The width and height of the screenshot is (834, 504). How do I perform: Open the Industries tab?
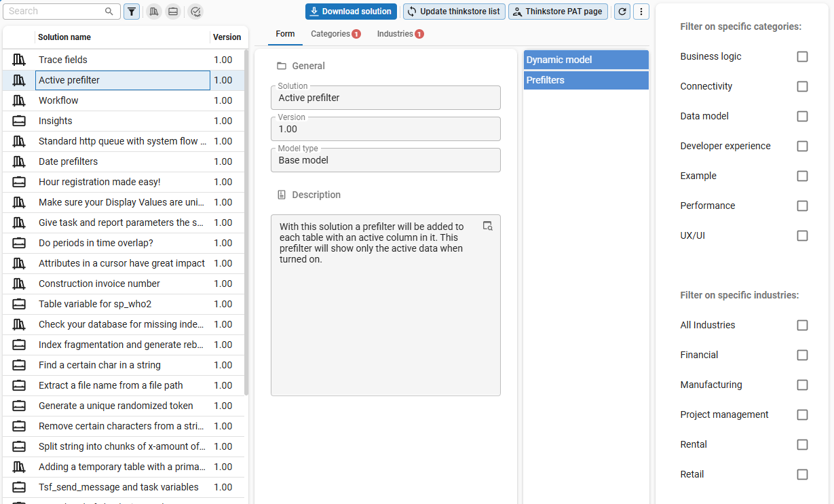[400, 34]
